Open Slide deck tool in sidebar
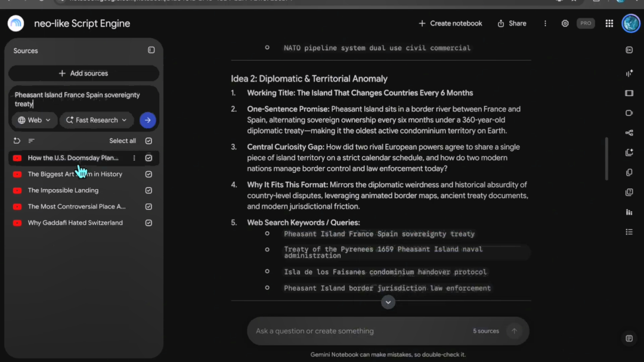The width and height of the screenshot is (644, 362). pos(629,93)
